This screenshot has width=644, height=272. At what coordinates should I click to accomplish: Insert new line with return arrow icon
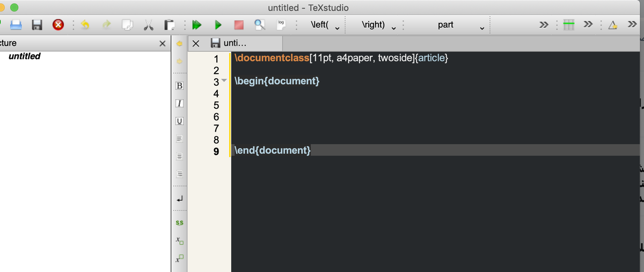[x=180, y=198]
